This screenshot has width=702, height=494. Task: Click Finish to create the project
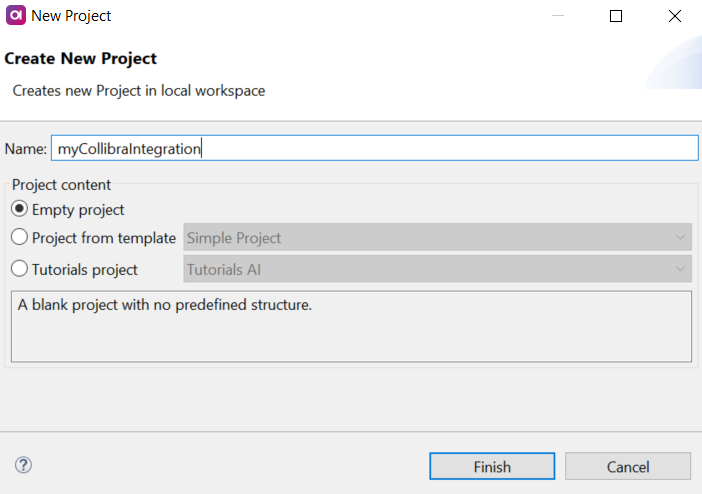tap(492, 467)
